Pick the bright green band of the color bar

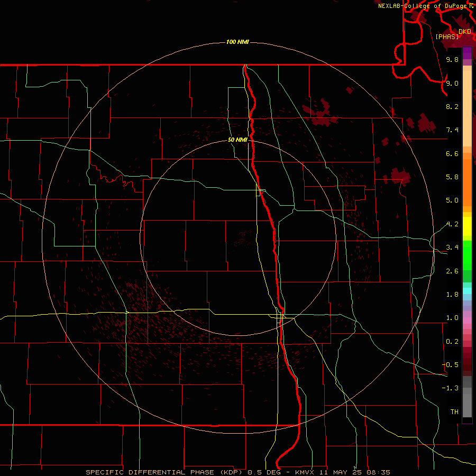coord(467,255)
